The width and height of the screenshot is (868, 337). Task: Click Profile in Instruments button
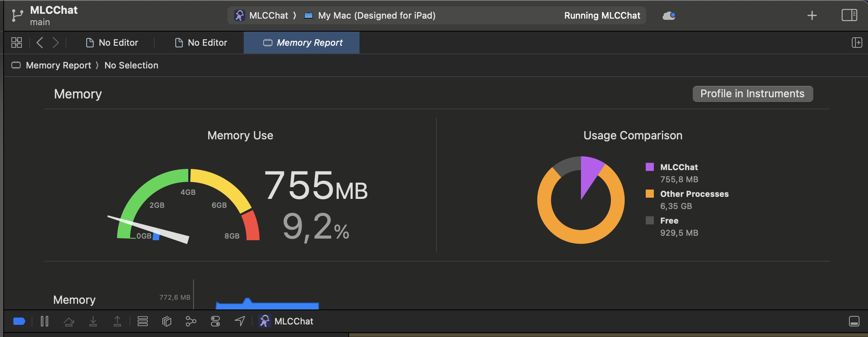point(752,94)
